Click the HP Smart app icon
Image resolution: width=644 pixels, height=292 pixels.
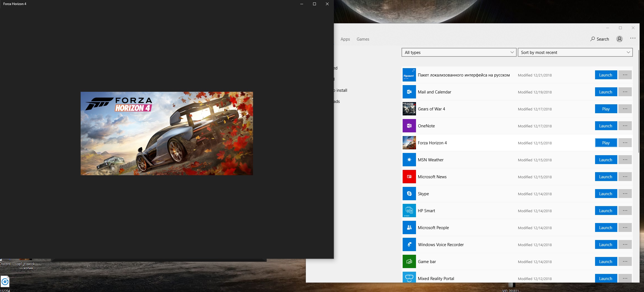click(409, 211)
